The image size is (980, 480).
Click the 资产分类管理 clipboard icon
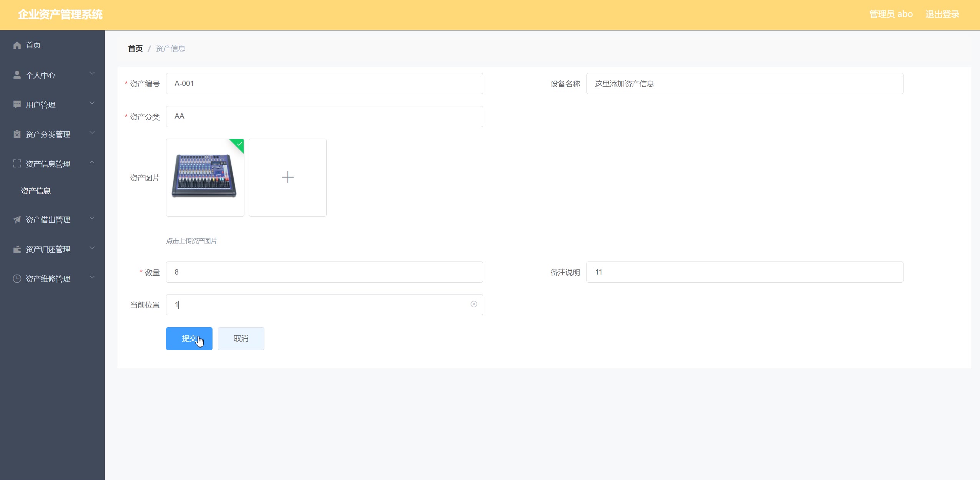pos(17,134)
